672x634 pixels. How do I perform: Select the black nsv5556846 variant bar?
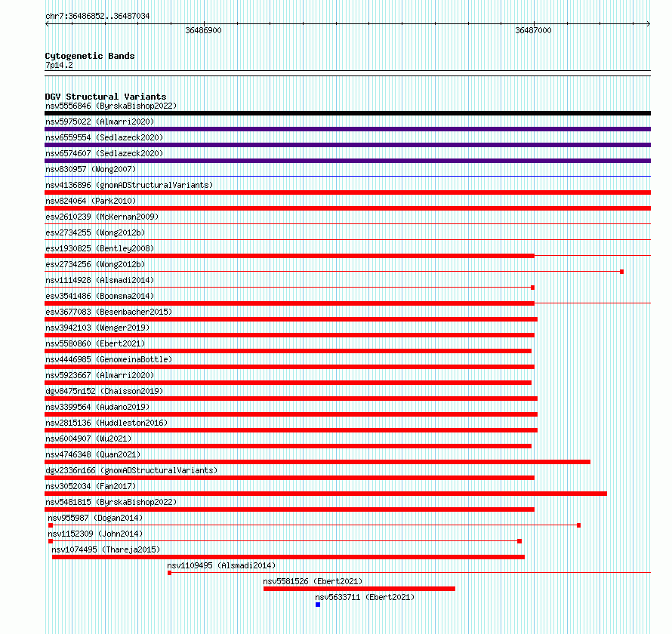tap(347, 113)
